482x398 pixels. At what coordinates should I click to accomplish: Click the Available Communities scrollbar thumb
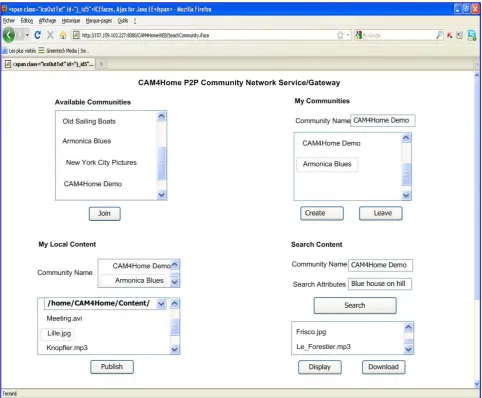[162, 163]
